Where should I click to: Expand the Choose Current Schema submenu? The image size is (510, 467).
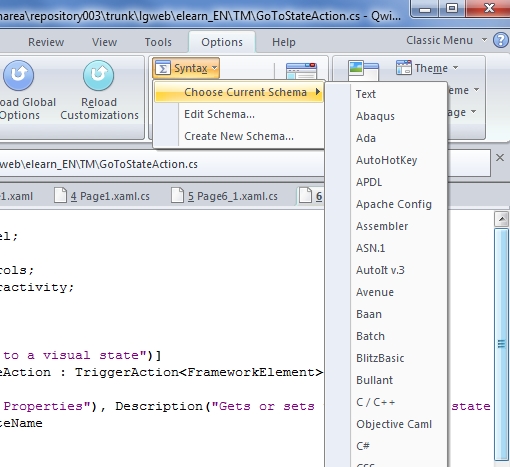pyautogui.click(x=239, y=92)
